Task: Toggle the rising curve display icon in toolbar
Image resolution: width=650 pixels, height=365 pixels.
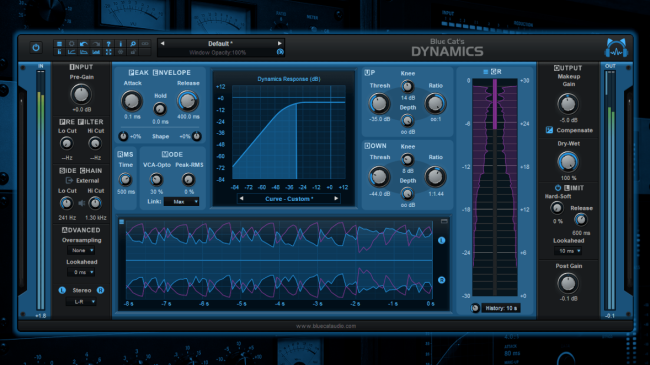Action: click(x=71, y=52)
